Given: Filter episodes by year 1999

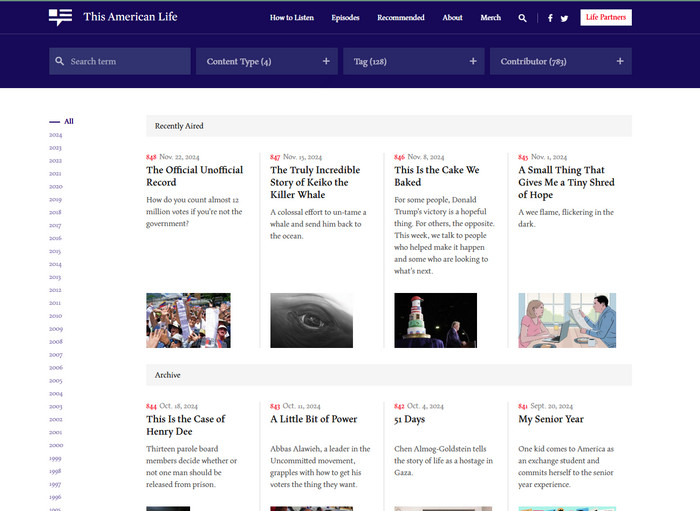Looking at the screenshot, I should click(55, 458).
